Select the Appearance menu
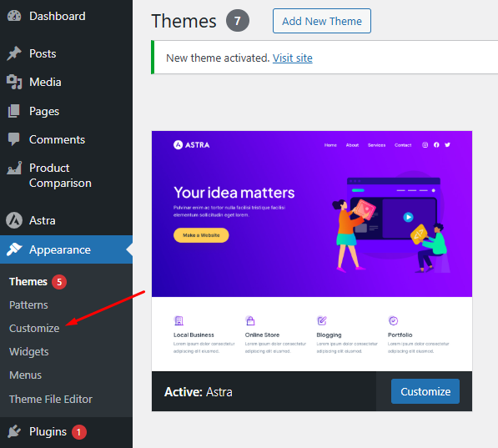The height and width of the screenshot is (448, 498). point(66,249)
